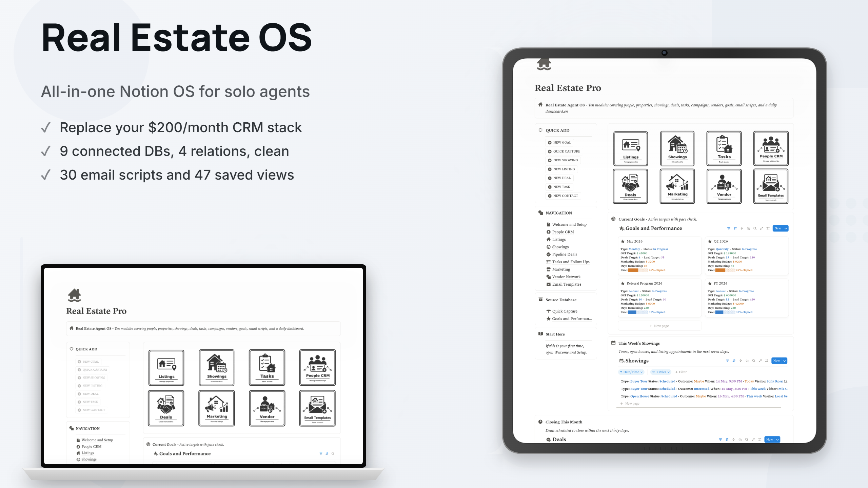Click the filter icon in the tablet Showings toolbar
The width and height of the screenshot is (868, 488).
pos(727,361)
